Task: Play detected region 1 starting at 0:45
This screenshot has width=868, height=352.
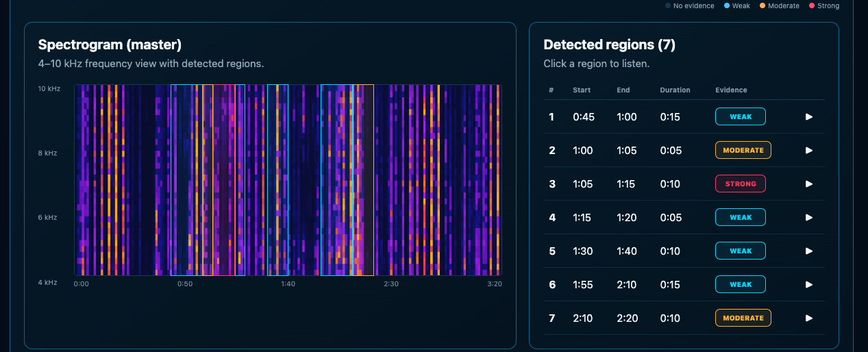Action: tap(809, 117)
